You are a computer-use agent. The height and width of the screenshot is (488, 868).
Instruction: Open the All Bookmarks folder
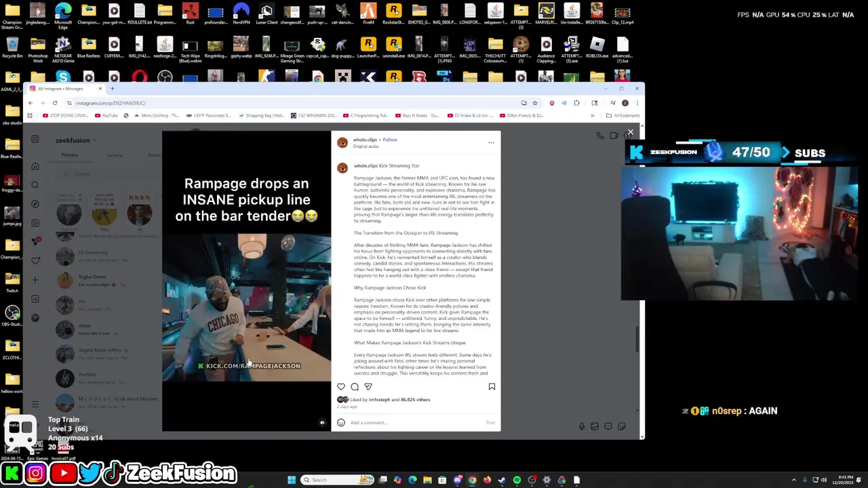623,116
